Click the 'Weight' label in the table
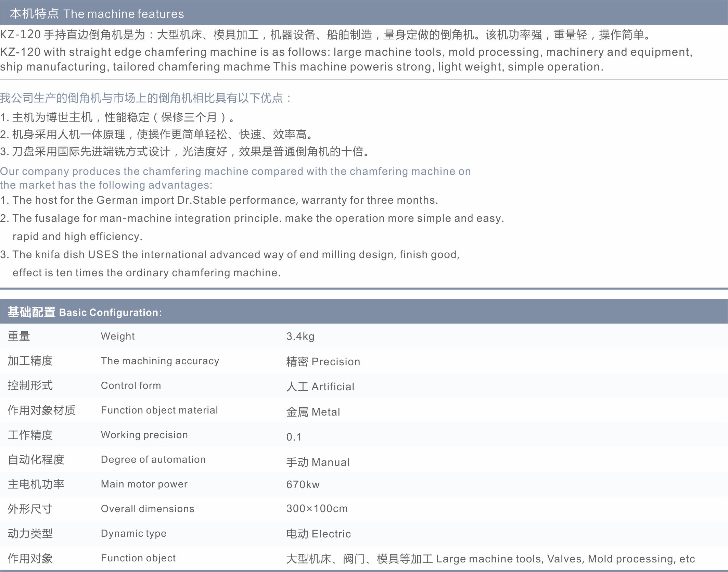Image resolution: width=728 pixels, height=572 pixels. point(118,336)
